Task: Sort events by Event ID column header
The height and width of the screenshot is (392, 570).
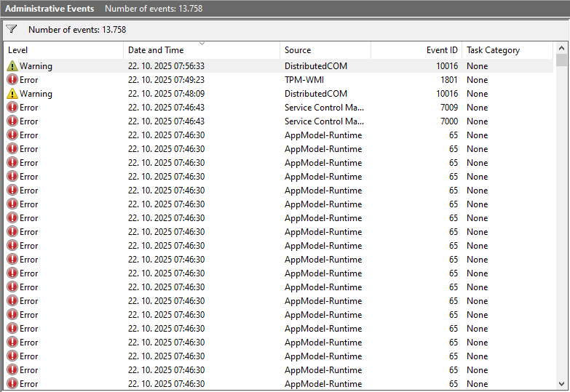Action: pyautogui.click(x=416, y=50)
